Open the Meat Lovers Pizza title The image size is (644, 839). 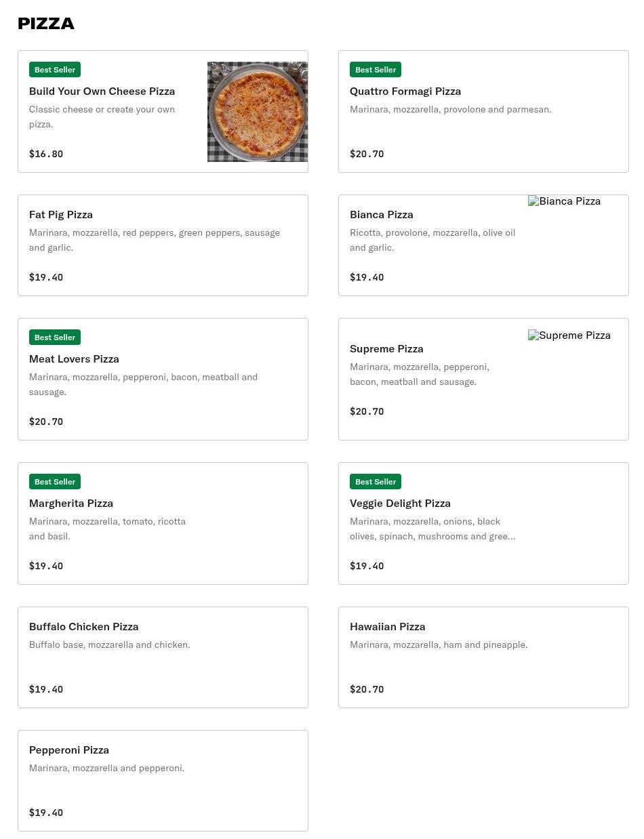(x=74, y=359)
